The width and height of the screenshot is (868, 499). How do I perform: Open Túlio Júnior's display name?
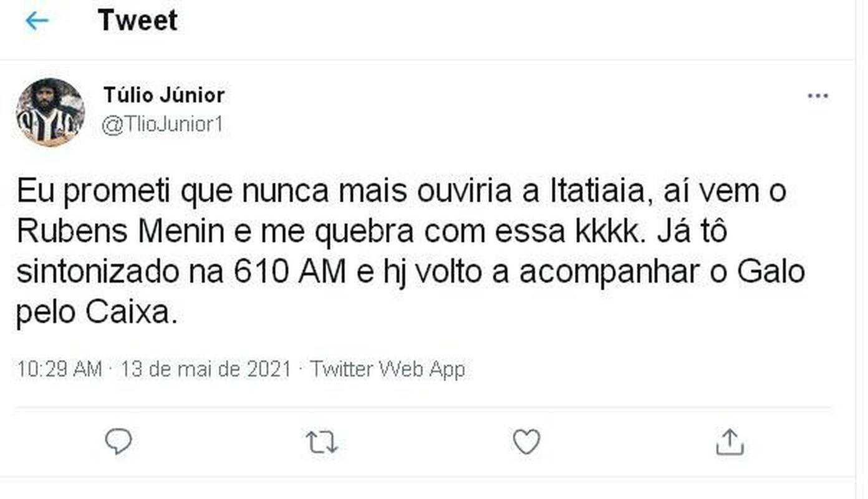(x=165, y=94)
